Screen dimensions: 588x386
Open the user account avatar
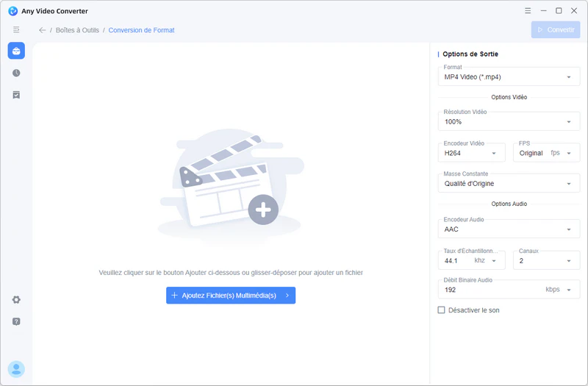click(16, 369)
